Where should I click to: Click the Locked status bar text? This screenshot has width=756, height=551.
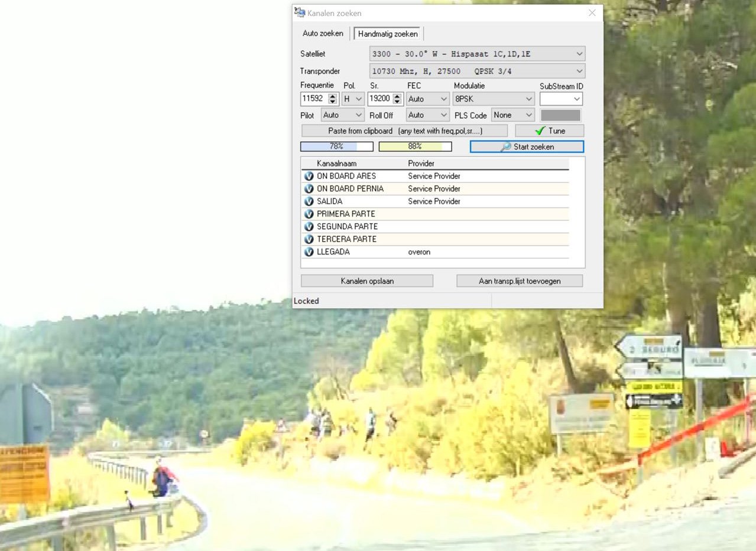click(306, 301)
